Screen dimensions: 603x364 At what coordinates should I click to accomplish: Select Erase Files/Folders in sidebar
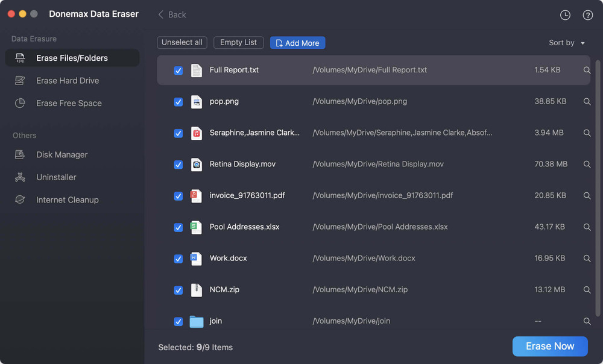(72, 58)
